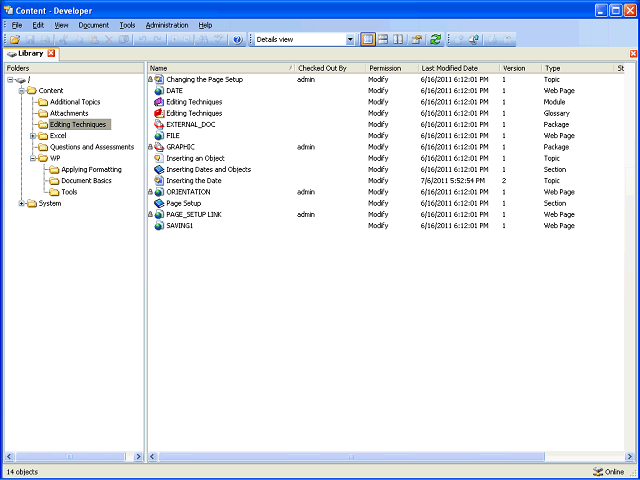Sort by the Name column header
This screenshot has height=480, width=640.
[x=221, y=68]
